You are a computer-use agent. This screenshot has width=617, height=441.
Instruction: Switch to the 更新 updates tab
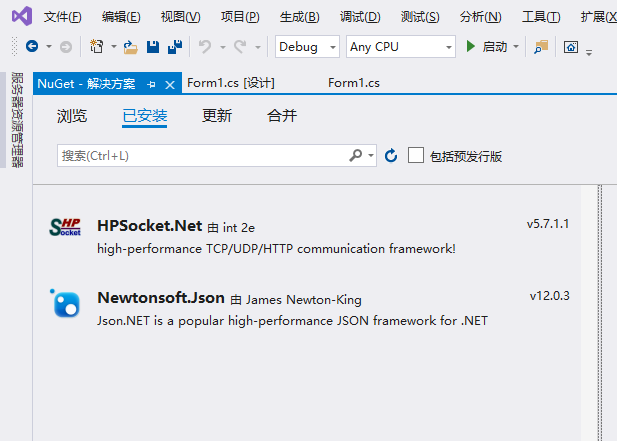[x=217, y=116]
